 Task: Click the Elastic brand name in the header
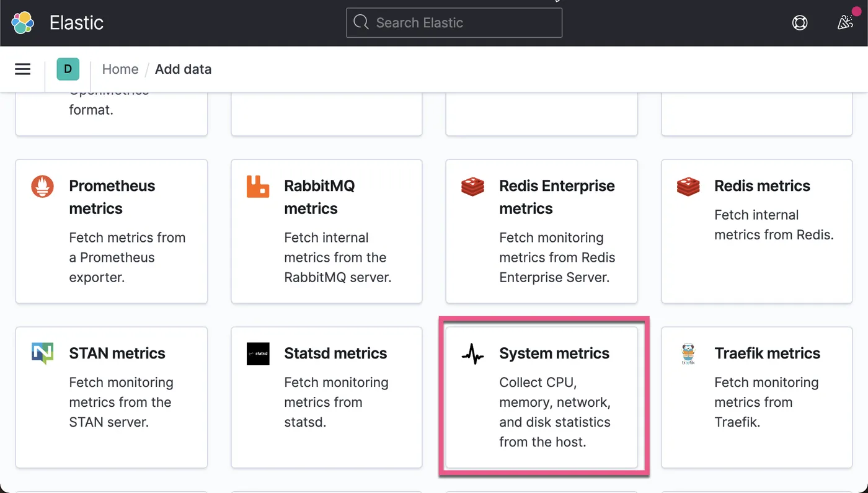click(x=76, y=23)
